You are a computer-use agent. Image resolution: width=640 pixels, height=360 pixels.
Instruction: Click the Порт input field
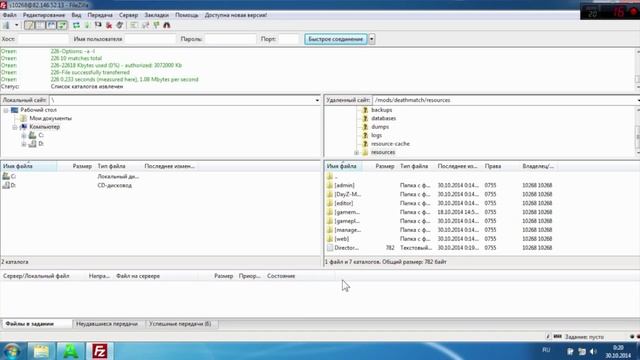289,39
